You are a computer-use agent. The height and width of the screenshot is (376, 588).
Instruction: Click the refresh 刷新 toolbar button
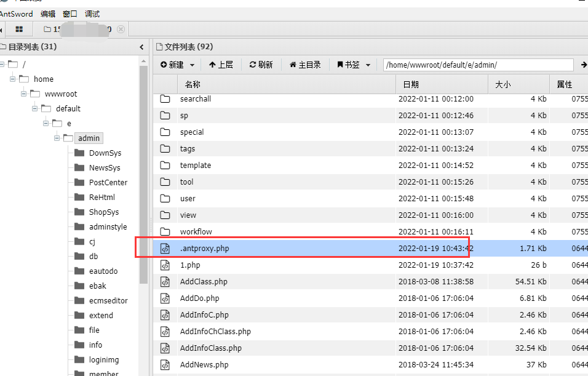click(x=261, y=65)
